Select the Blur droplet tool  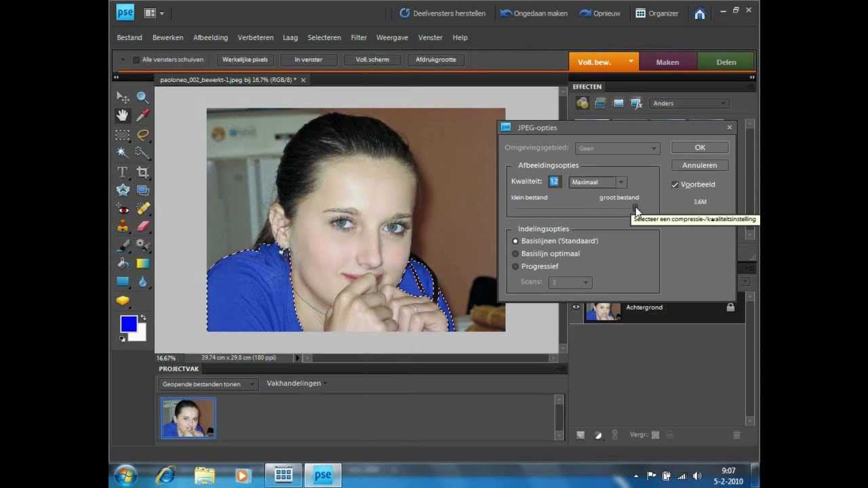tap(142, 281)
